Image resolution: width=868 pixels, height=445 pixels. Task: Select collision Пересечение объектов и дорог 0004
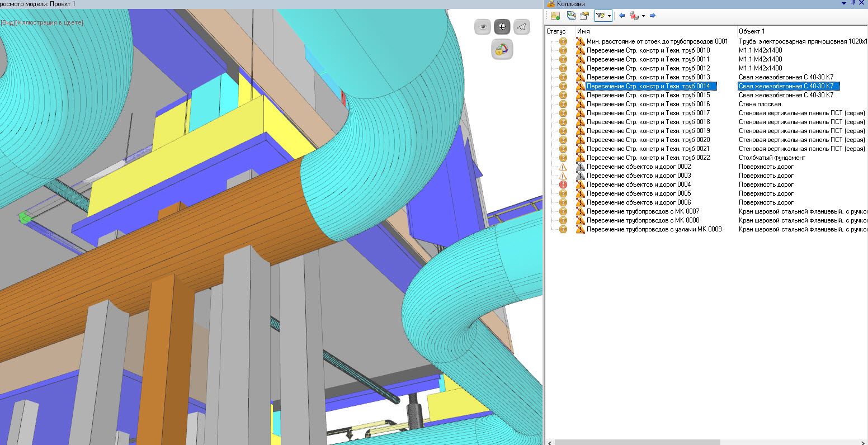tap(638, 184)
